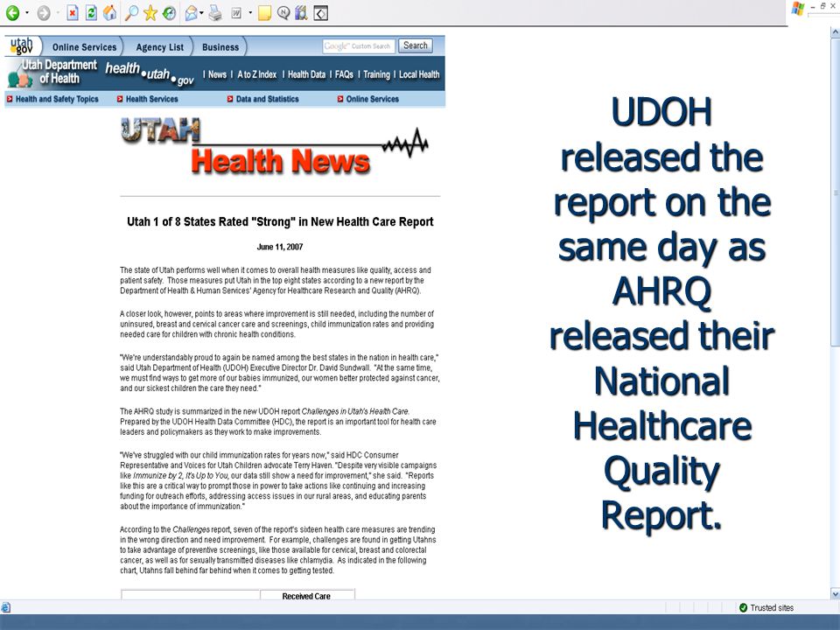Go to Home page icon
Screen dimensions: 840x630
pos(110,13)
